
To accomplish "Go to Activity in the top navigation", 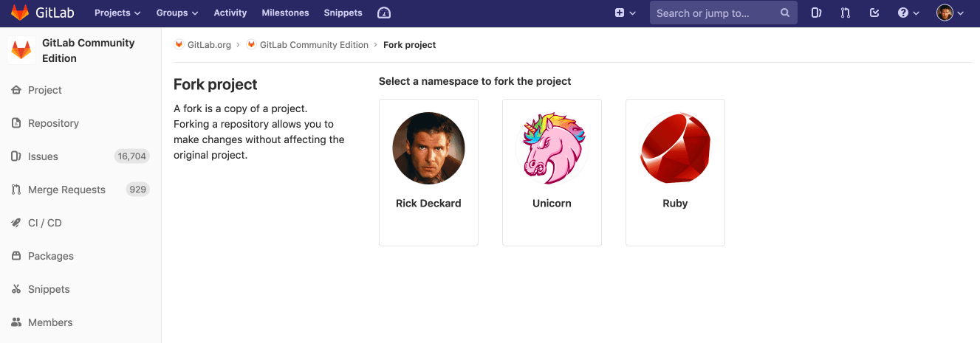I will (230, 13).
